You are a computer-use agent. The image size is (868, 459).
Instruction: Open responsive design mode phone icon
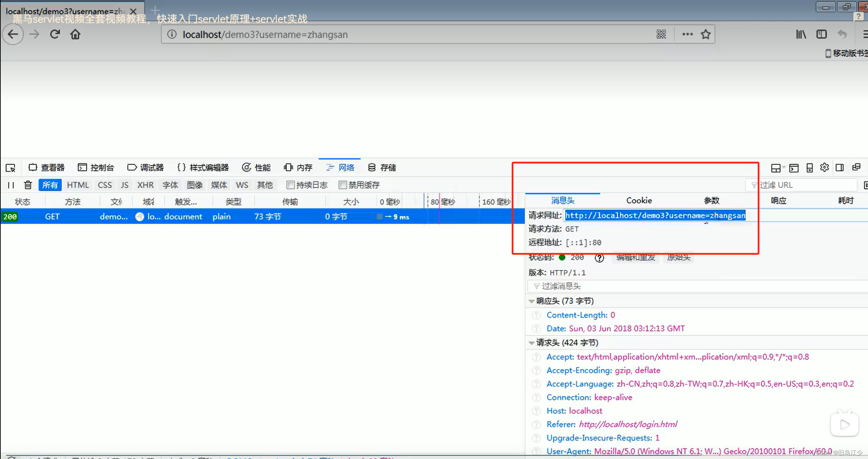(x=810, y=168)
